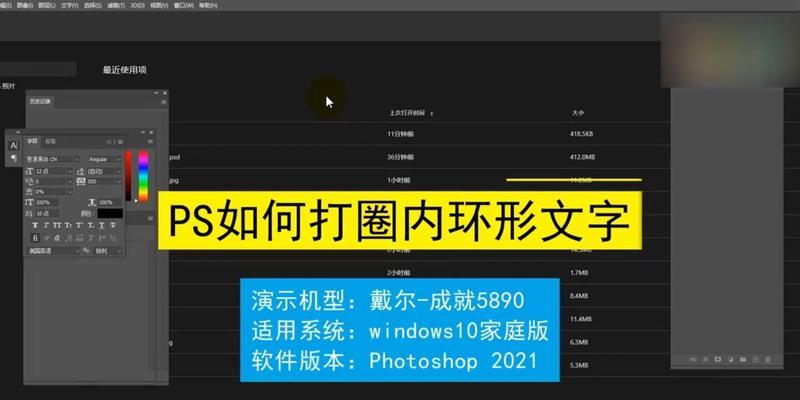800x400 pixels.
Task: Toggle the Superscript text style button
Action: [79, 226]
